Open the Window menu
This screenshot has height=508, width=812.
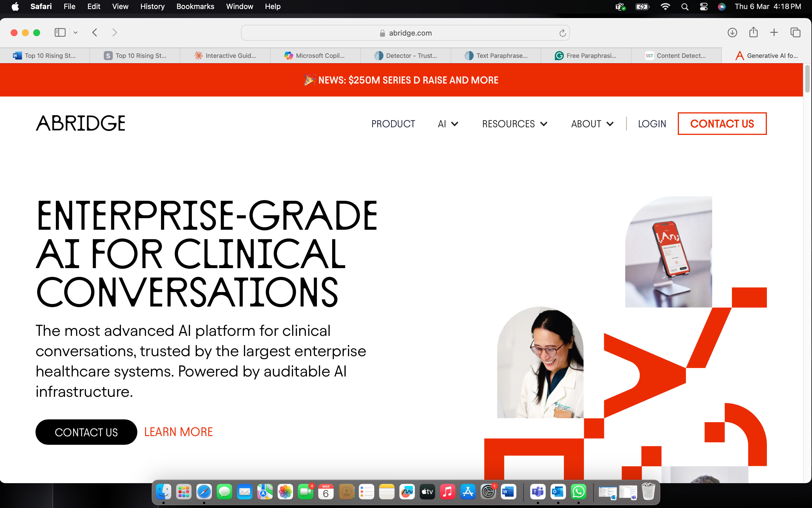[239, 6]
